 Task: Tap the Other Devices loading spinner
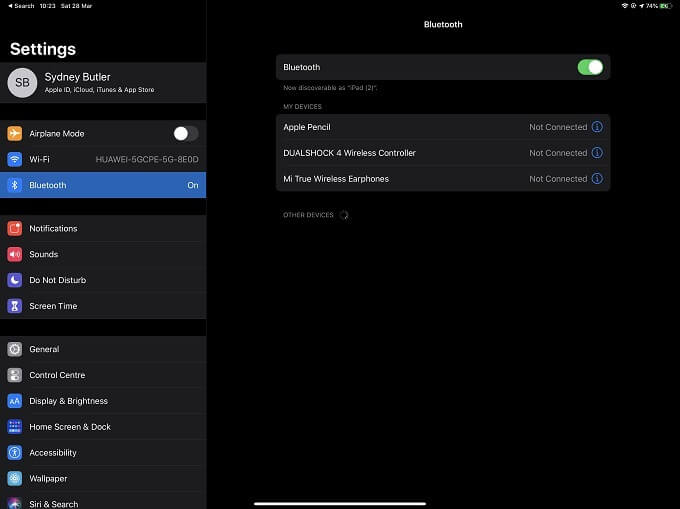point(344,215)
